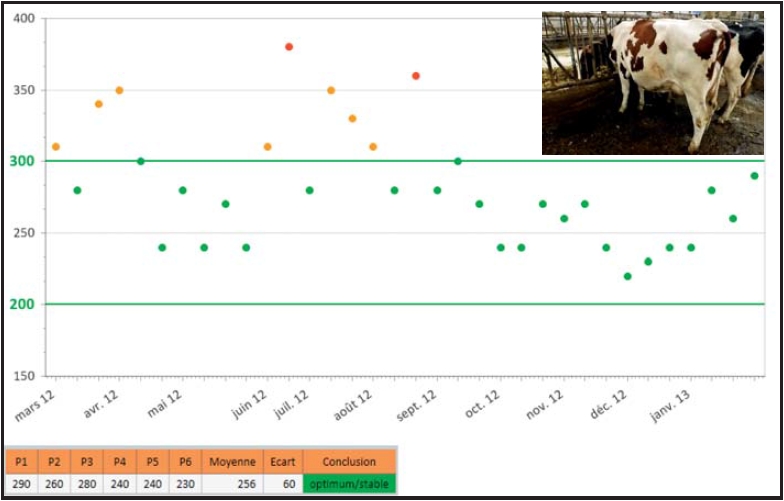Click the mars 12 month label

(35, 406)
